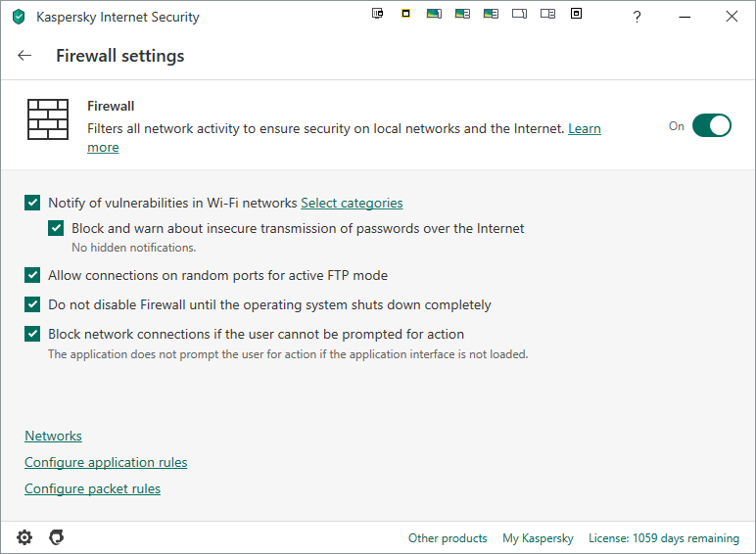Image resolution: width=756 pixels, height=554 pixels.
Task: Click the question mark help icon
Action: [x=637, y=17]
